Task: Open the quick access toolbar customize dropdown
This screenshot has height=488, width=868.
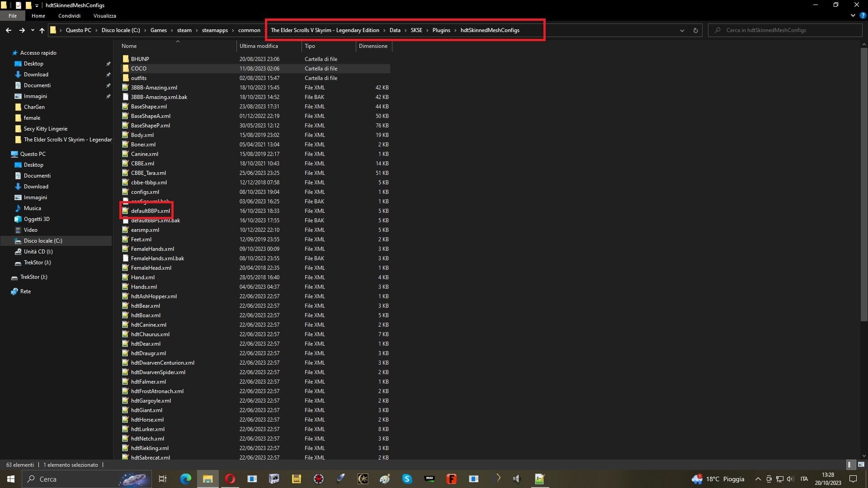Action: point(37,5)
